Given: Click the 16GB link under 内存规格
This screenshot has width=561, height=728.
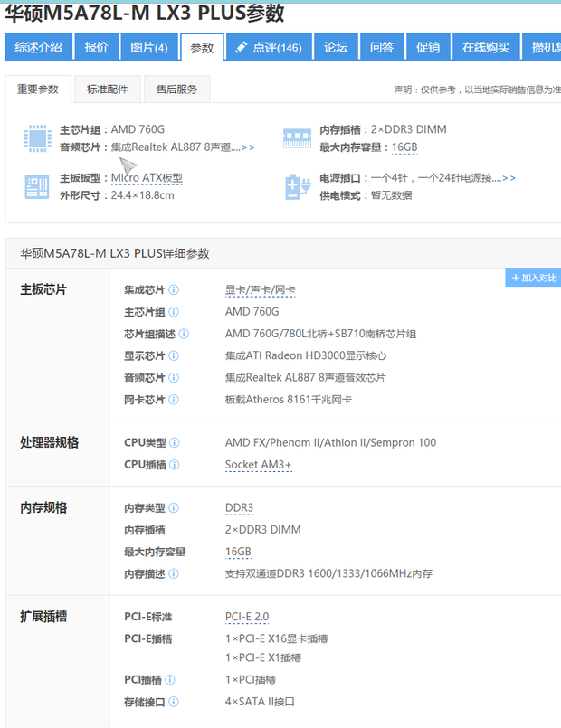Looking at the screenshot, I should 238,552.
